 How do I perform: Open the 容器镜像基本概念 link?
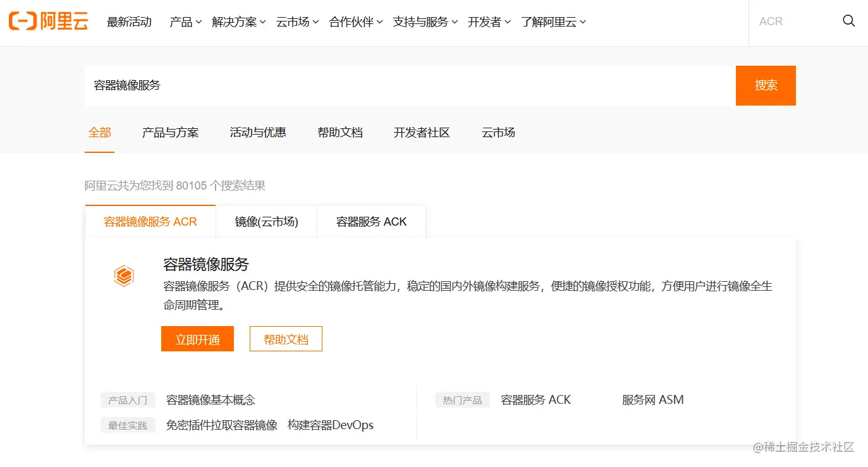(209, 399)
